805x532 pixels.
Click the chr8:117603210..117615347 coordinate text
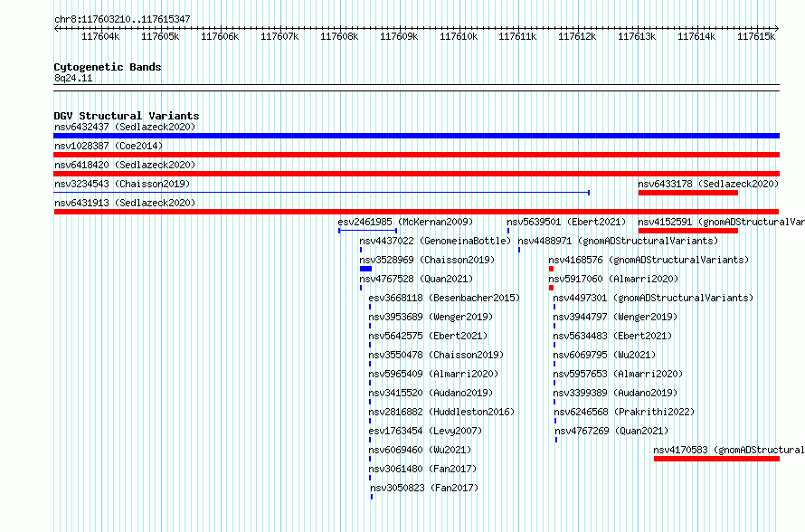click(122, 19)
